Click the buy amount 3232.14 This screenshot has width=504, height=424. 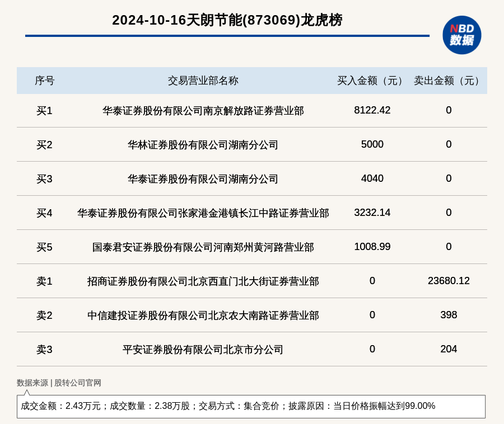point(372,213)
